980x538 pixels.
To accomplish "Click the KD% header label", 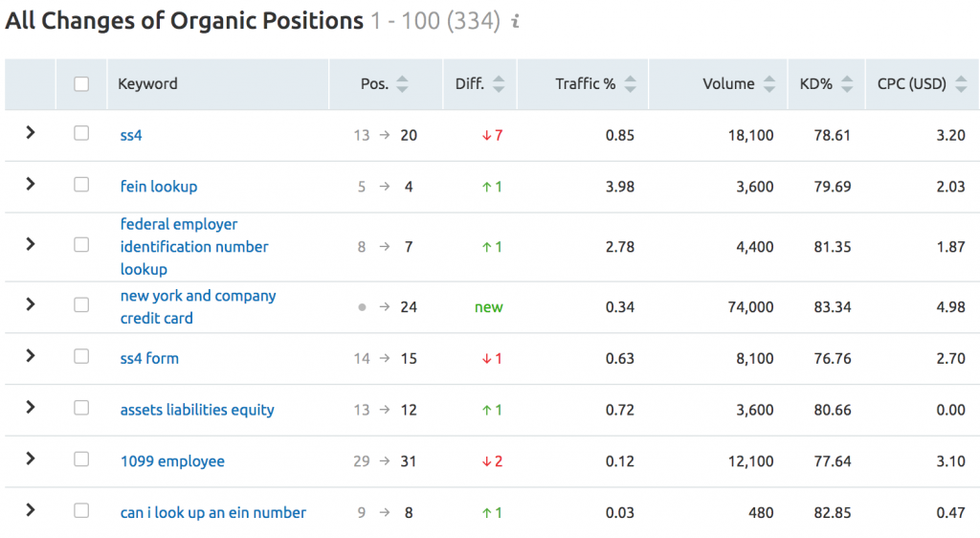I will 815,83.
